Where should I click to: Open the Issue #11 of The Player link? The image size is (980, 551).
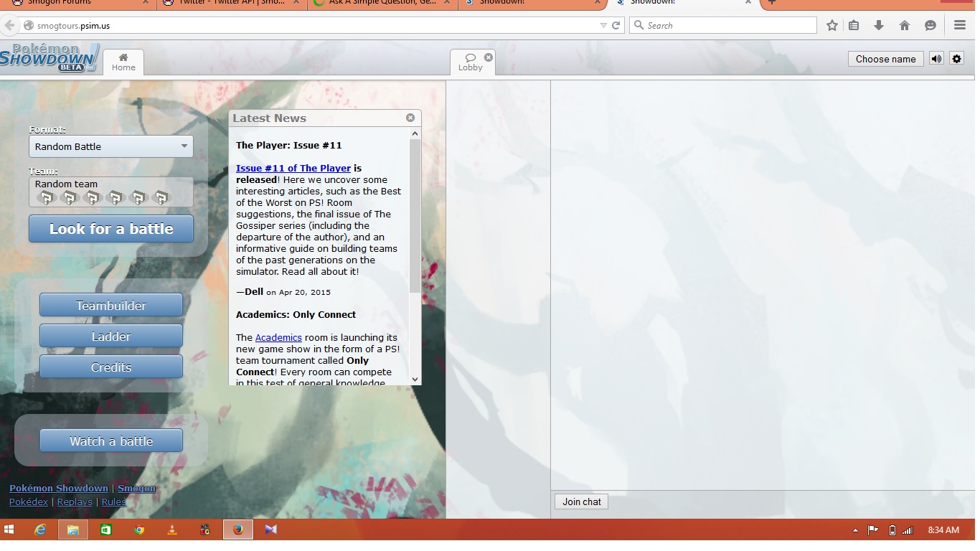pos(293,168)
